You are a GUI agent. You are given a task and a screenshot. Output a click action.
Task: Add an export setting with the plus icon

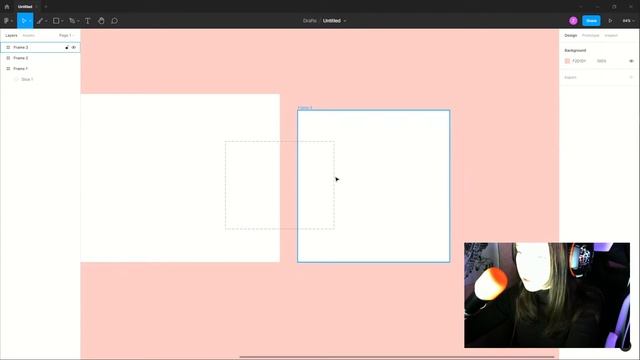tap(631, 77)
